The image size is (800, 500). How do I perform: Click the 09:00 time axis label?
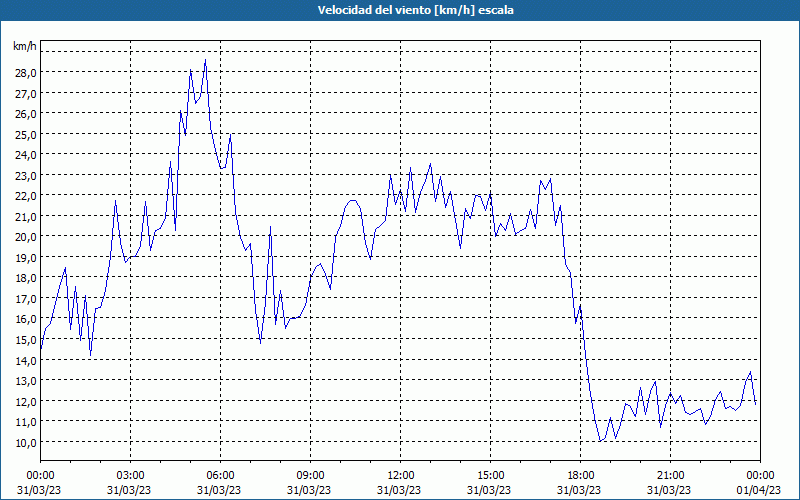(310, 476)
